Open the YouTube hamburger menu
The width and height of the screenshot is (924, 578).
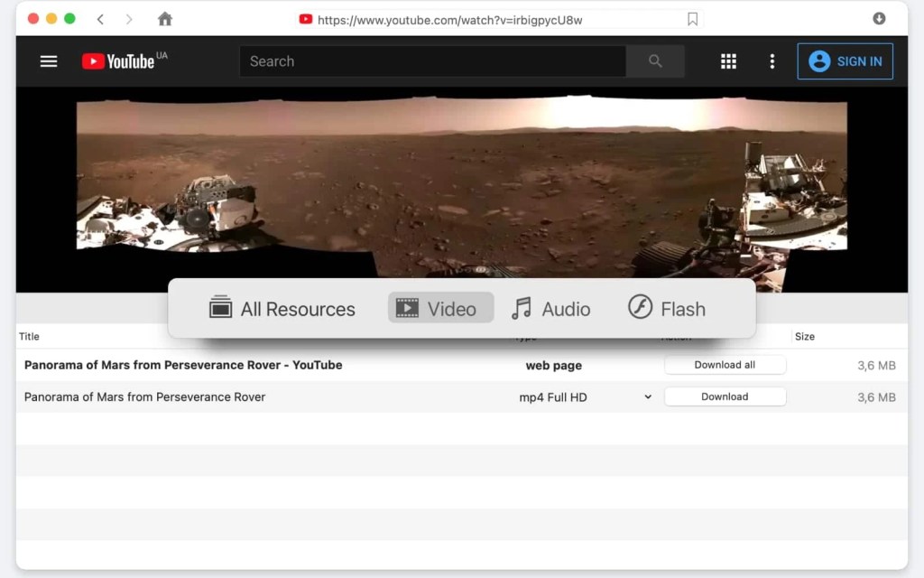tap(49, 61)
